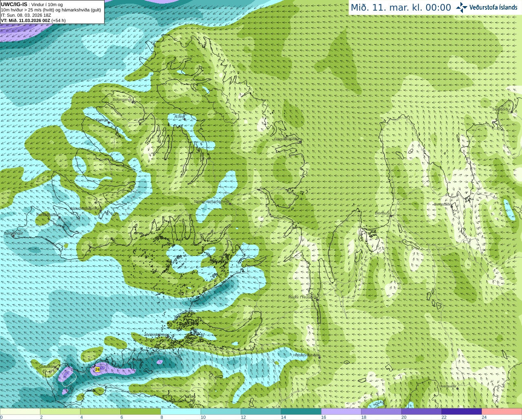The height and width of the screenshot is (420, 522).
Task: Select the 0–2 m/s pale legend swatch
Action: coord(20,411)
